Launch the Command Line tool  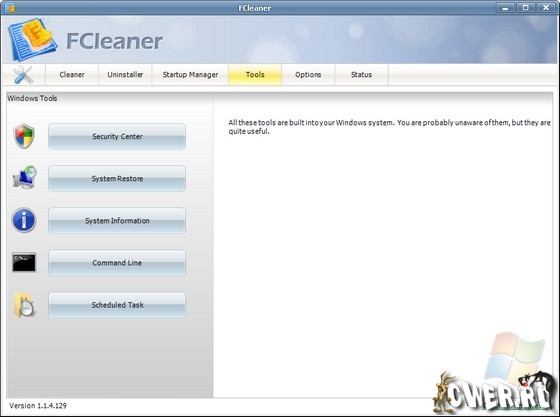click(117, 263)
